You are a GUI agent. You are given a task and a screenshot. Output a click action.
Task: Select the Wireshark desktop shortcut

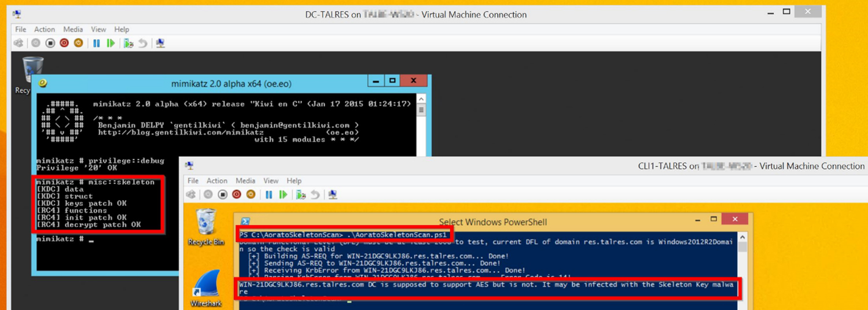[205, 289]
